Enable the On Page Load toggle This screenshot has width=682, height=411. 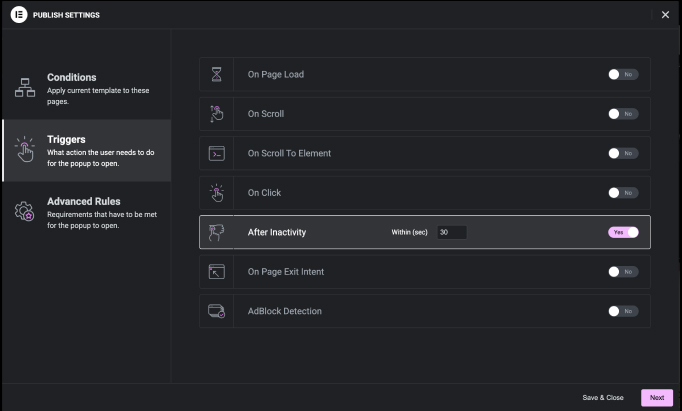click(622, 74)
